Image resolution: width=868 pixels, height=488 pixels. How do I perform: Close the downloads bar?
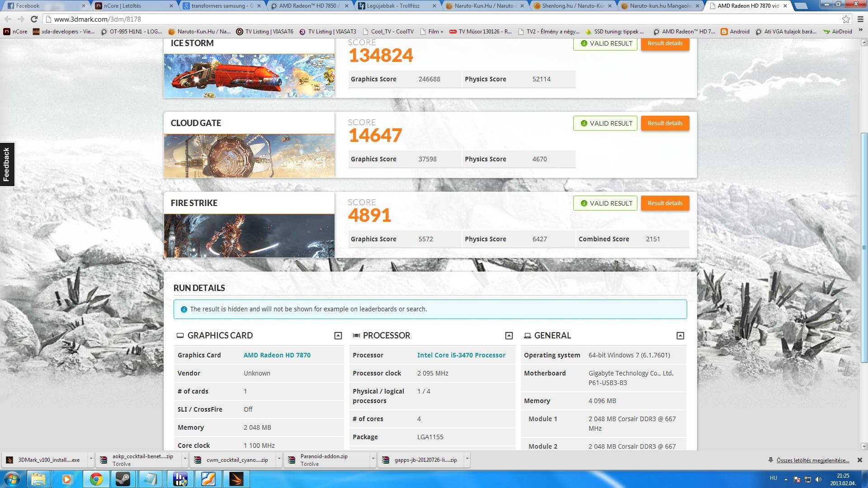tap(859, 460)
